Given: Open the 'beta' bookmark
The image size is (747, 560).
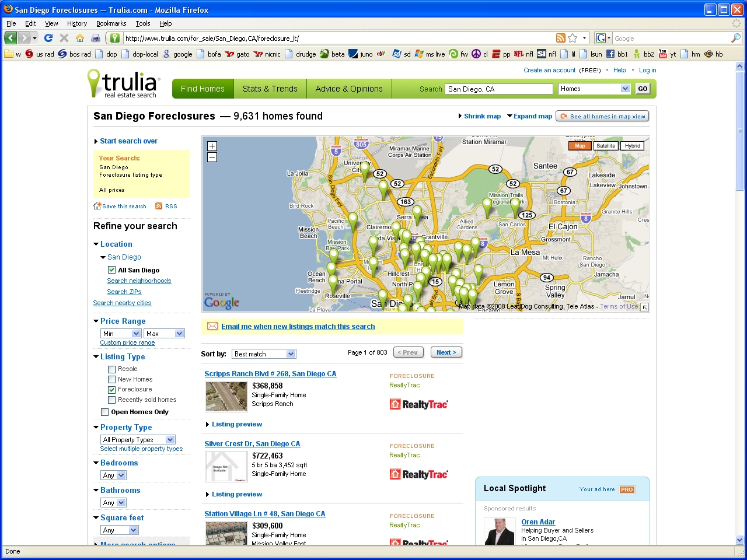Looking at the screenshot, I should (332, 54).
